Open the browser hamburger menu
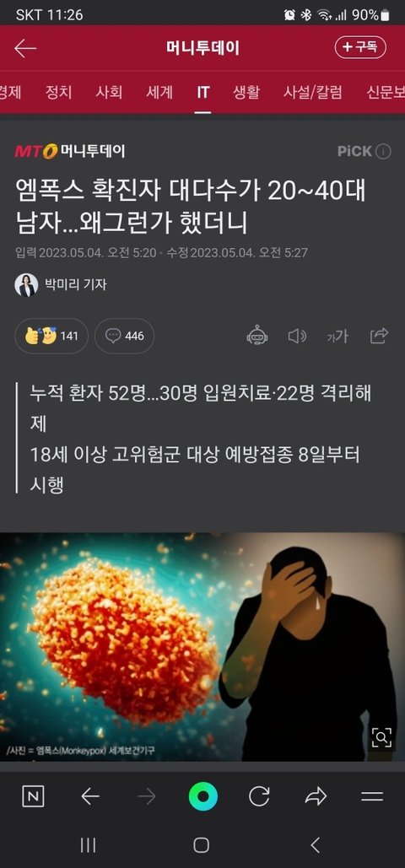The width and height of the screenshot is (405, 868). point(372,796)
